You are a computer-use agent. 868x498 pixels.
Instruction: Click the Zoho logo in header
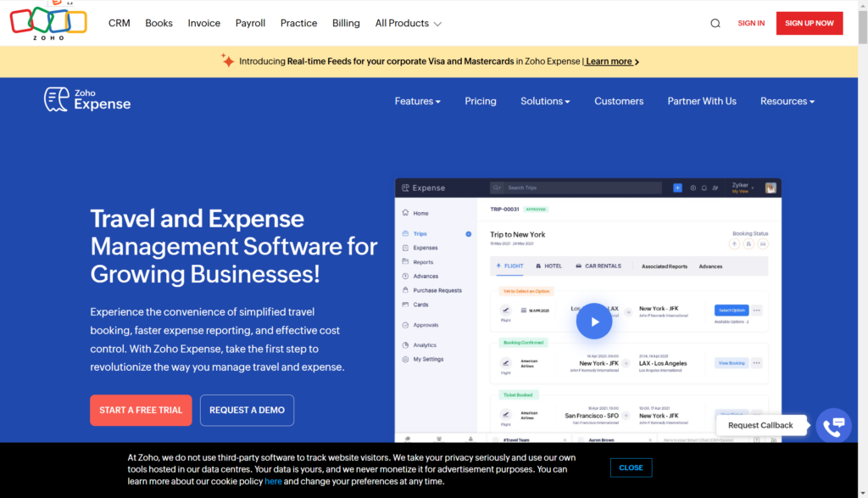pos(48,21)
